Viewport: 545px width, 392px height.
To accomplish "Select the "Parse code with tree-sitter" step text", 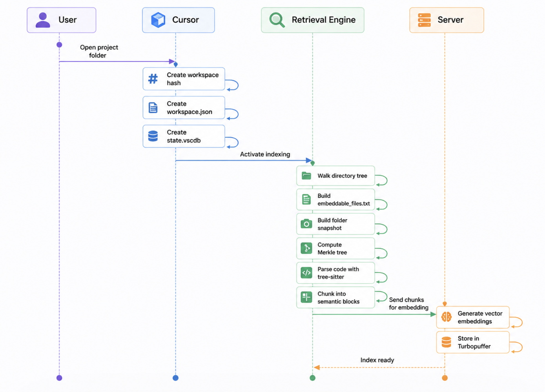I will [338, 273].
